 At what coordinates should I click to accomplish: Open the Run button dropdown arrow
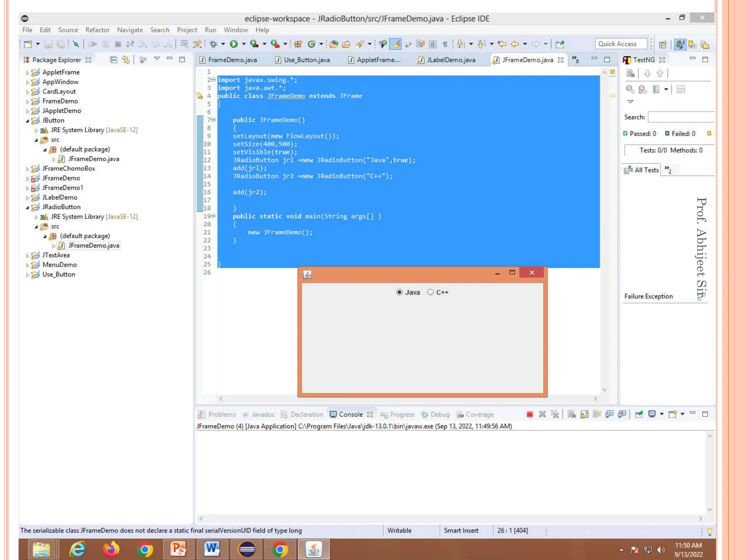click(x=244, y=44)
